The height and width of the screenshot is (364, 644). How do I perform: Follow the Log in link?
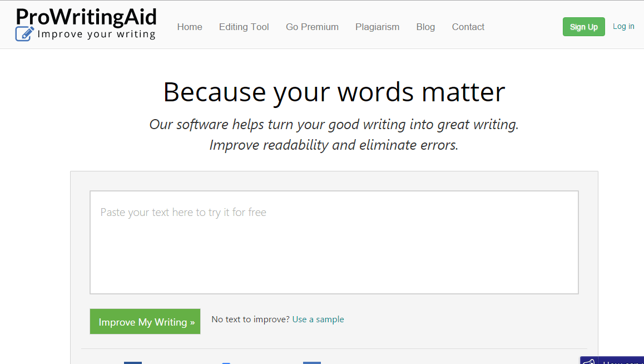(623, 26)
